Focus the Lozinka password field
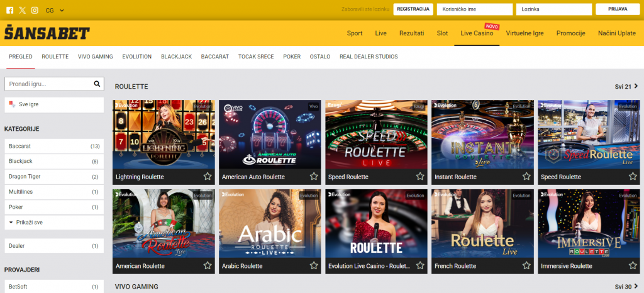This screenshot has width=644, height=293. (554, 9)
